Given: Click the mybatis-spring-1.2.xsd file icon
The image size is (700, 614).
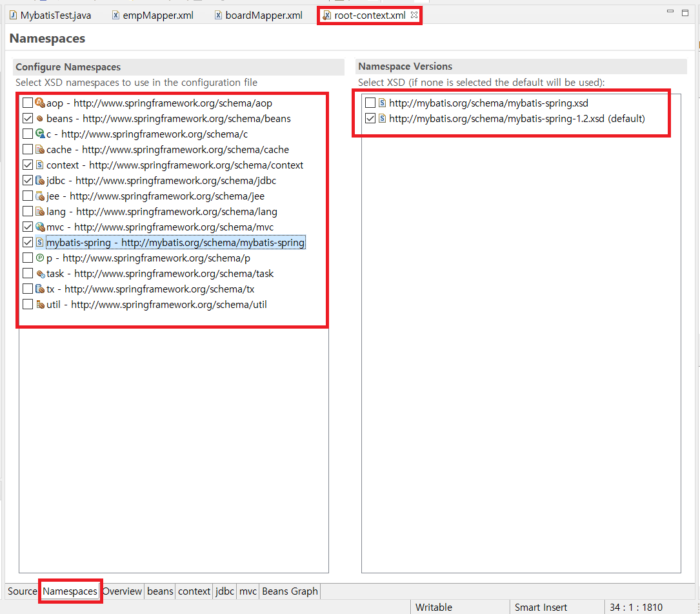Looking at the screenshot, I should point(382,118).
